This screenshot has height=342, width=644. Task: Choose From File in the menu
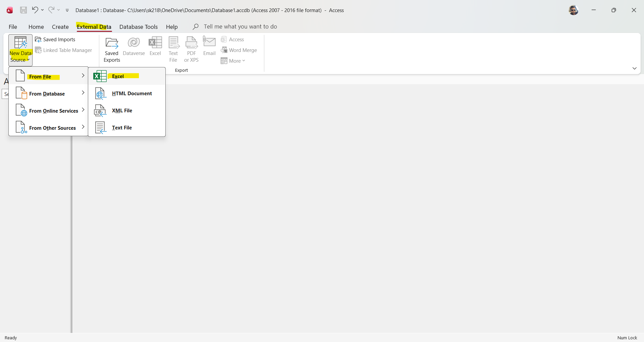coord(49,76)
